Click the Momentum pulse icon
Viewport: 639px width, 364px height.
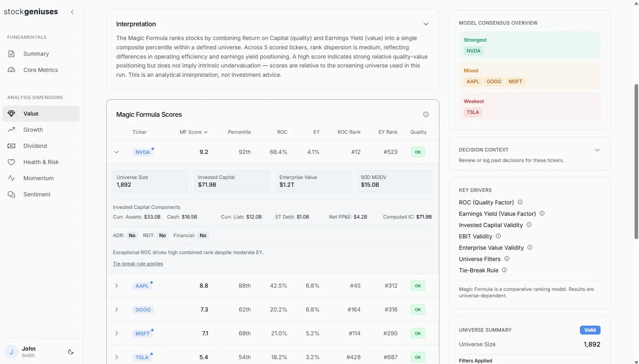click(11, 178)
